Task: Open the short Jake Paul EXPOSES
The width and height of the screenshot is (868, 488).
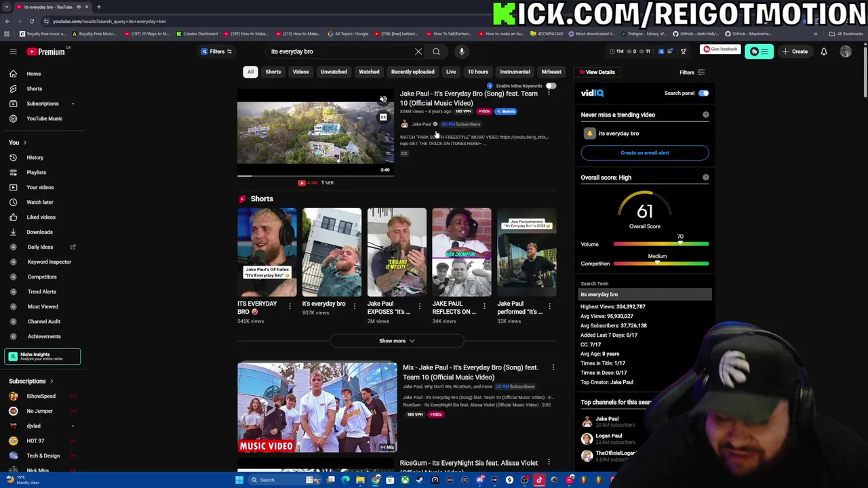Action: coord(397,252)
